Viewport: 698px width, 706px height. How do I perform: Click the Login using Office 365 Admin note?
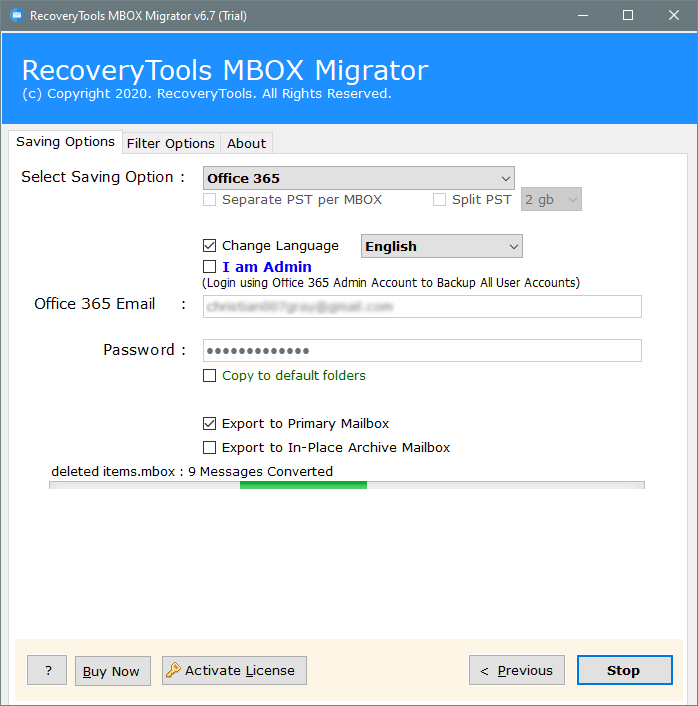tap(391, 283)
